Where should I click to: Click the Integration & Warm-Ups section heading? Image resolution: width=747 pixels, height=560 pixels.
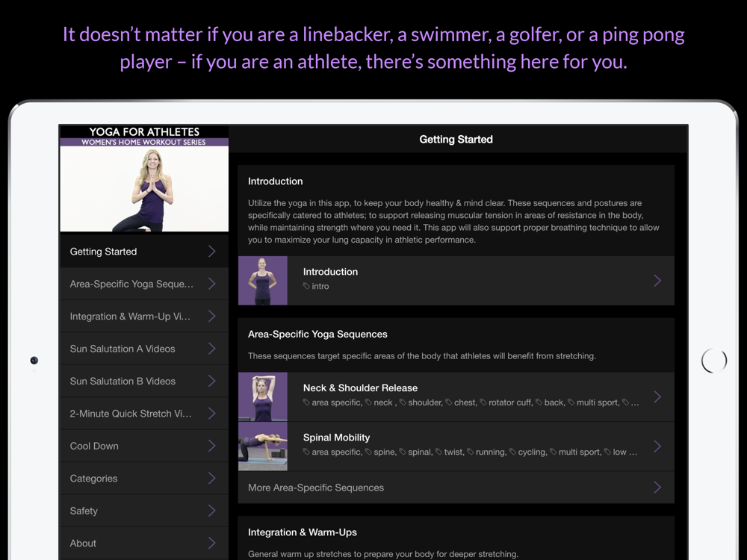click(302, 532)
